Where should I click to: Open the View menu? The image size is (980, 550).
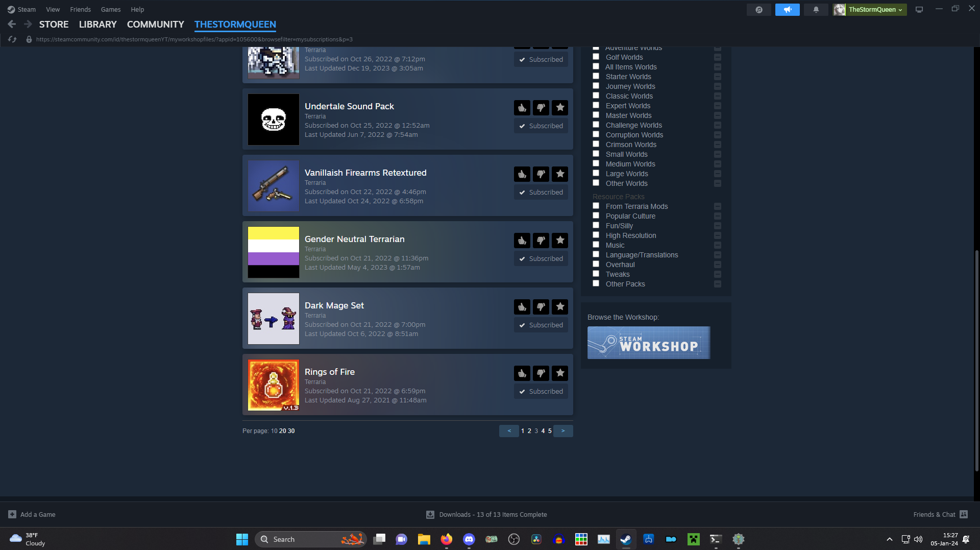click(x=53, y=9)
